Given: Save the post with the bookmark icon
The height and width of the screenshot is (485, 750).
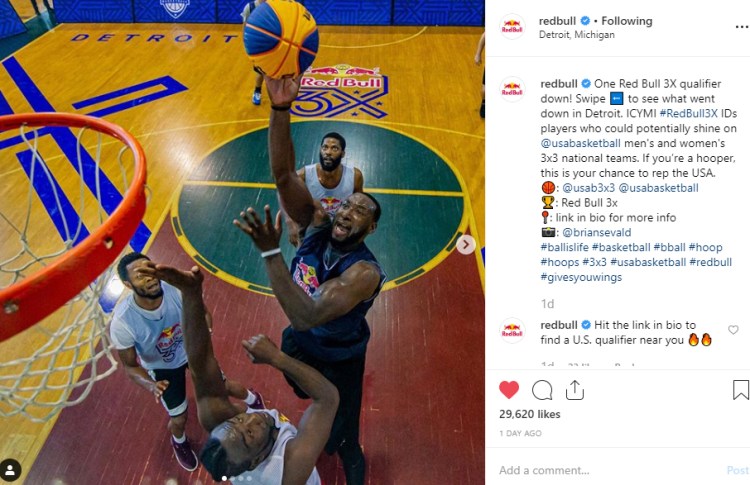Looking at the screenshot, I should (740, 390).
